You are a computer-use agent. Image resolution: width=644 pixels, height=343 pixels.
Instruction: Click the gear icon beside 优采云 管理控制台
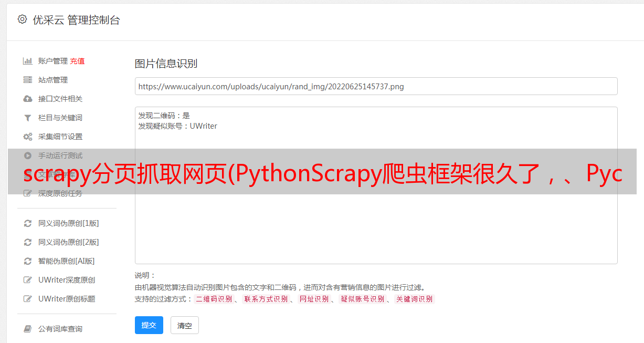pos(22,19)
